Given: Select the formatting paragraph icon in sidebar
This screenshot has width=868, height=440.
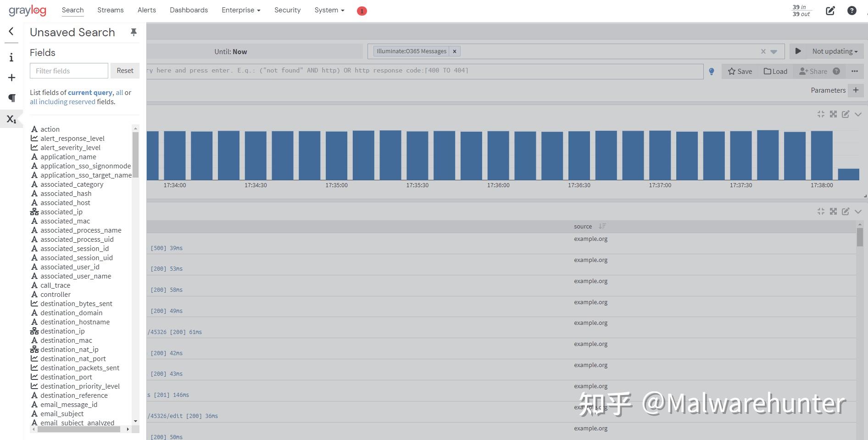Looking at the screenshot, I should pyautogui.click(x=11, y=98).
